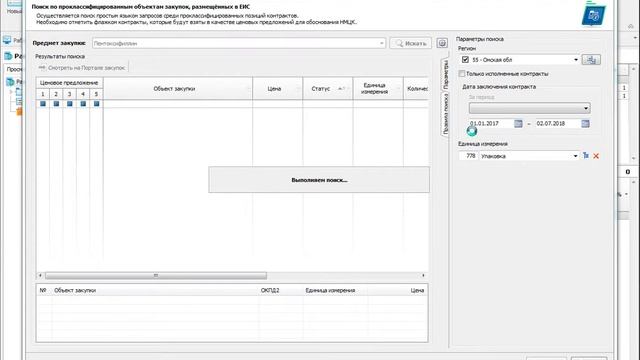Click the region selection icon button
Screen dimensions: 640x360
point(591,60)
